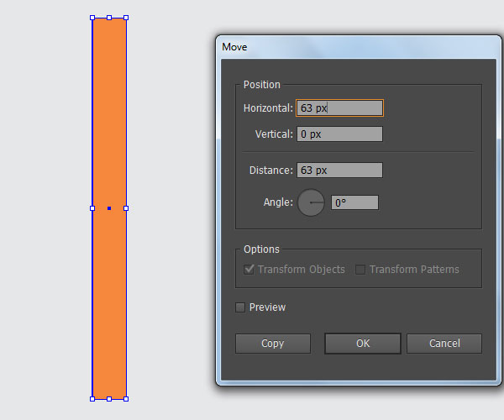504x420 pixels.
Task: Cancel the Move dialog
Action: pyautogui.click(x=444, y=344)
